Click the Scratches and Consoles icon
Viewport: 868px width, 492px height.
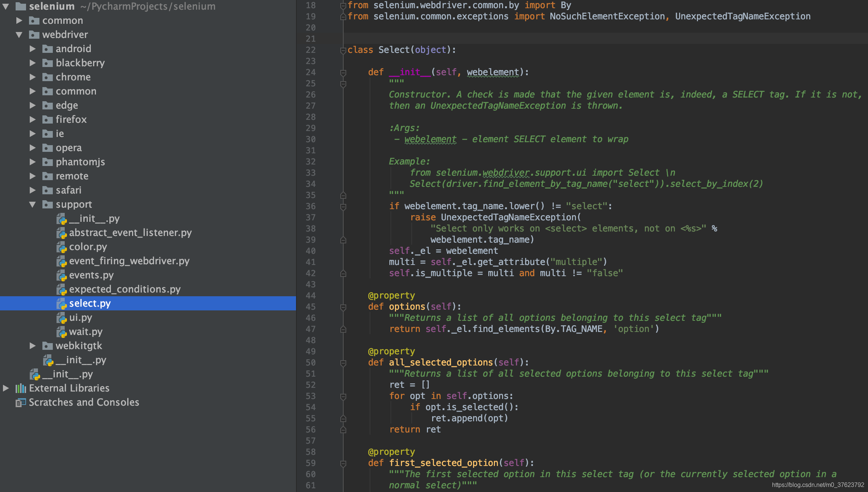click(20, 402)
